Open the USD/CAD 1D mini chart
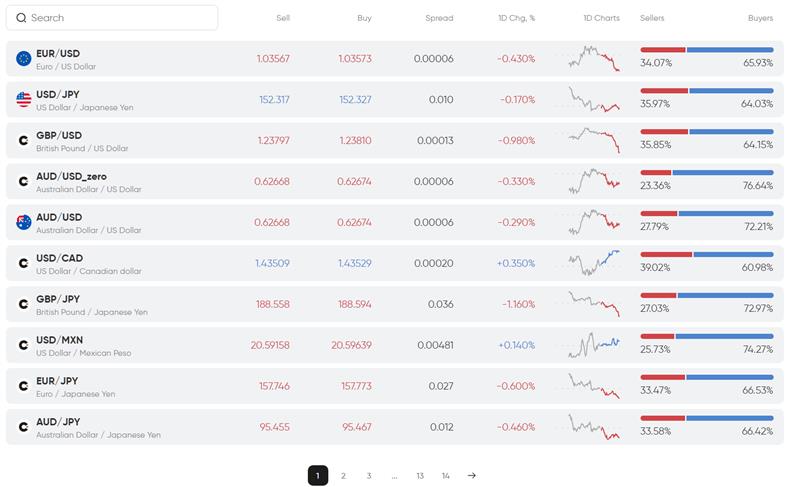Image resolution: width=800 pixels, height=487 pixels. point(594,262)
